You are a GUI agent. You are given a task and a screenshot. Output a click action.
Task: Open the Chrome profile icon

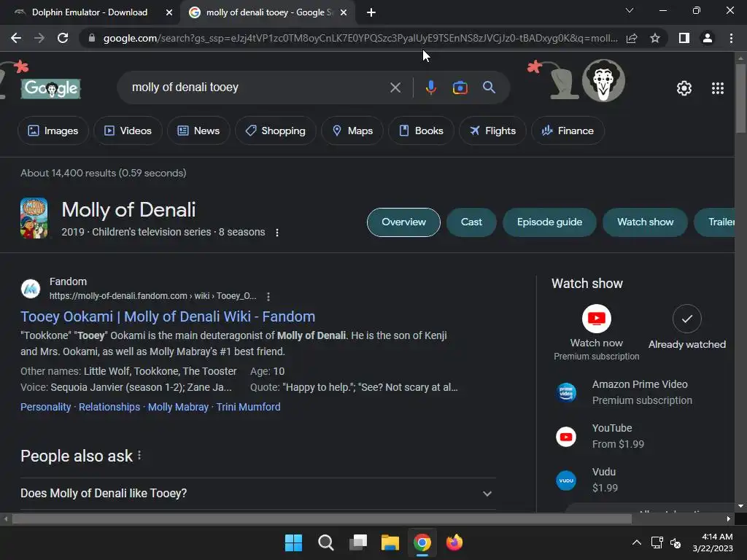point(708,38)
